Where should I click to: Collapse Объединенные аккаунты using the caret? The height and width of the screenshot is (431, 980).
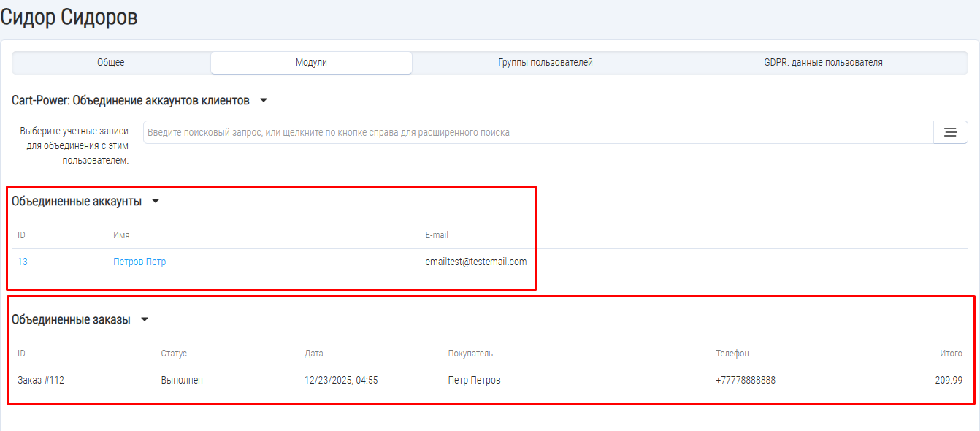click(x=156, y=202)
